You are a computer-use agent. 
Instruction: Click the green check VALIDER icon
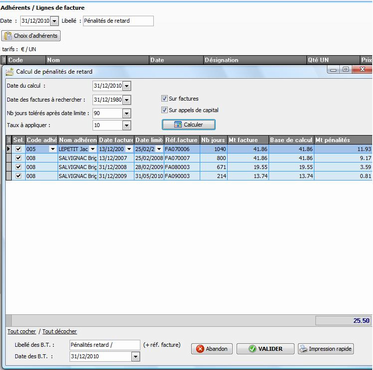[253, 349]
